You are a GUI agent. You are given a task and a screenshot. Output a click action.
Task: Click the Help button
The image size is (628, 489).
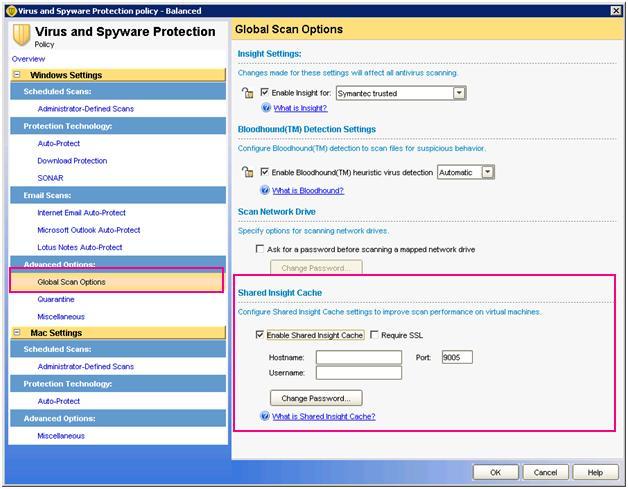pos(595,472)
